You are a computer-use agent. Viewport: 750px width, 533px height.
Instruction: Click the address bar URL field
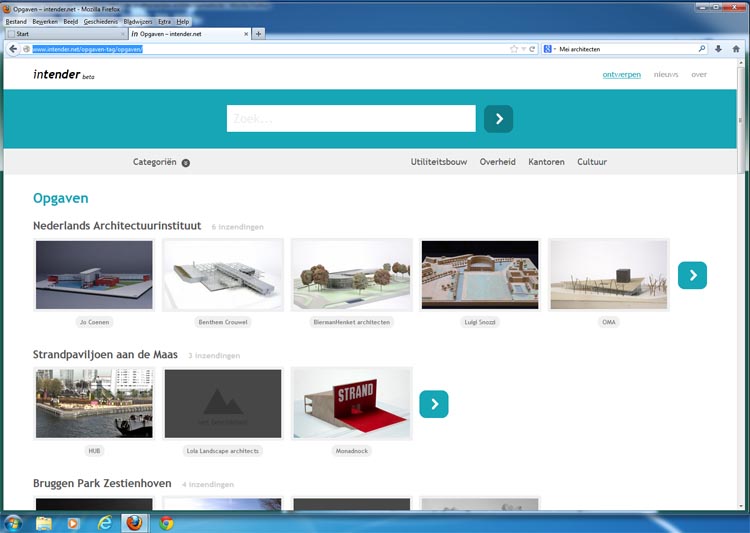click(x=270, y=49)
